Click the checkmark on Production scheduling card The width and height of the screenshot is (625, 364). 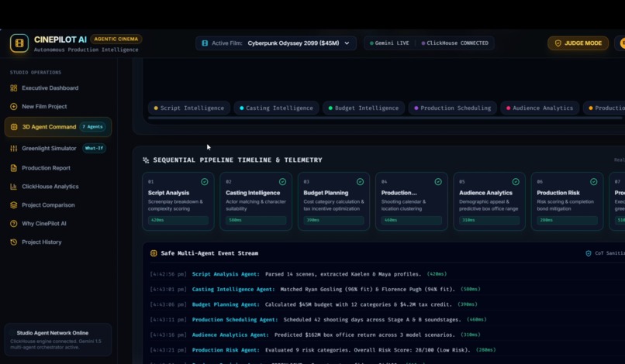click(438, 181)
